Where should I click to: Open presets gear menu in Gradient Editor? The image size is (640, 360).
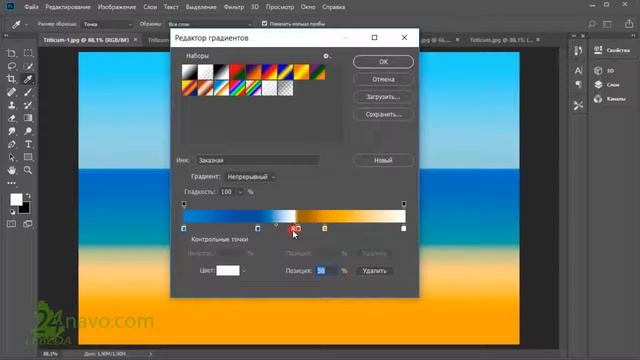click(327, 56)
